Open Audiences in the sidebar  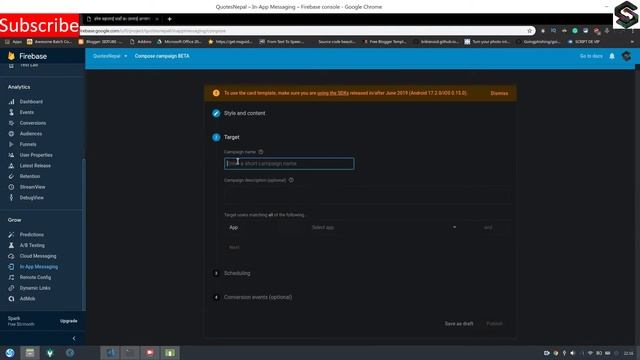point(31,133)
